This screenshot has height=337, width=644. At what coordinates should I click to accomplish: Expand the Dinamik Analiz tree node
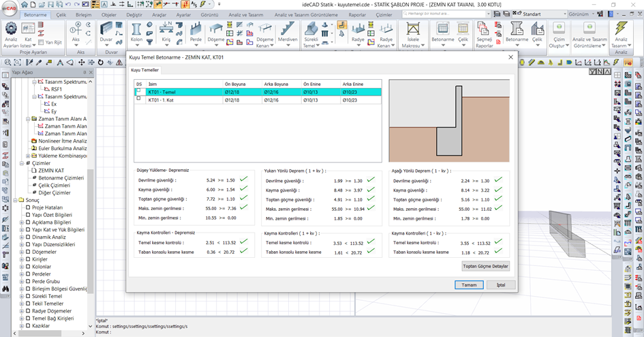pyautogui.click(x=22, y=237)
